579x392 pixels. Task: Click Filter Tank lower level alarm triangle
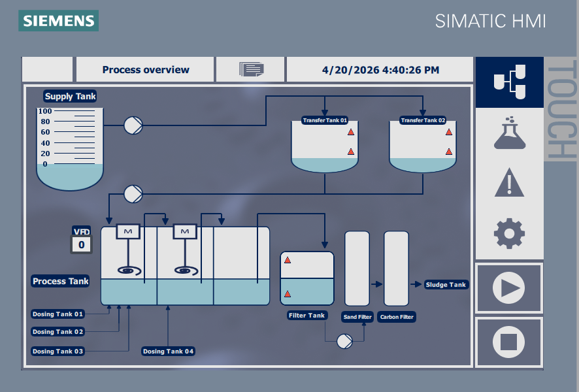coord(288,294)
